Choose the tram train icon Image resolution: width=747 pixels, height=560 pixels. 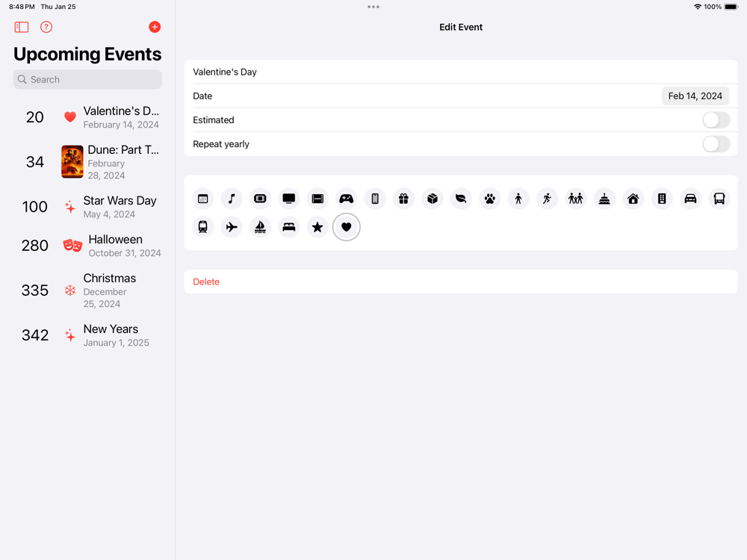[203, 227]
